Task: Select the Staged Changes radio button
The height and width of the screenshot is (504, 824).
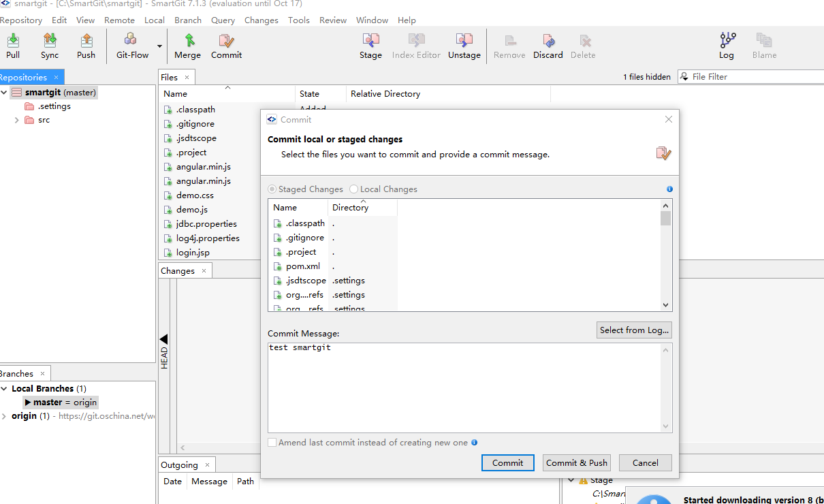Action: [272, 189]
